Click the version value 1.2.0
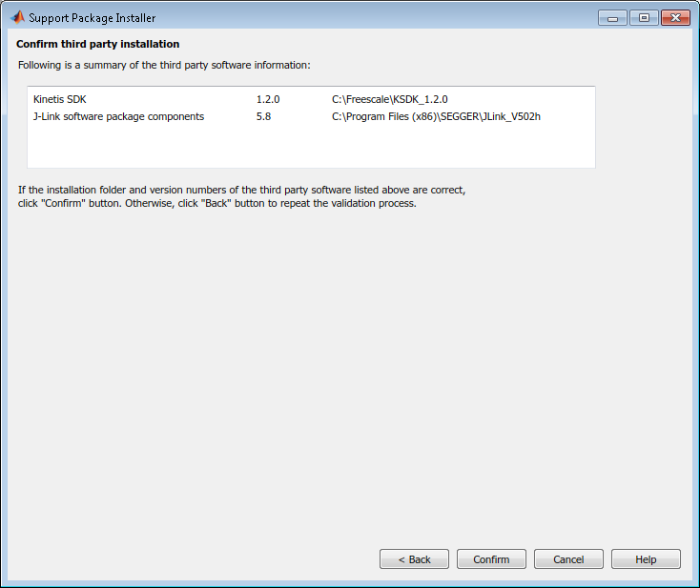The height and width of the screenshot is (588, 700). [x=268, y=99]
